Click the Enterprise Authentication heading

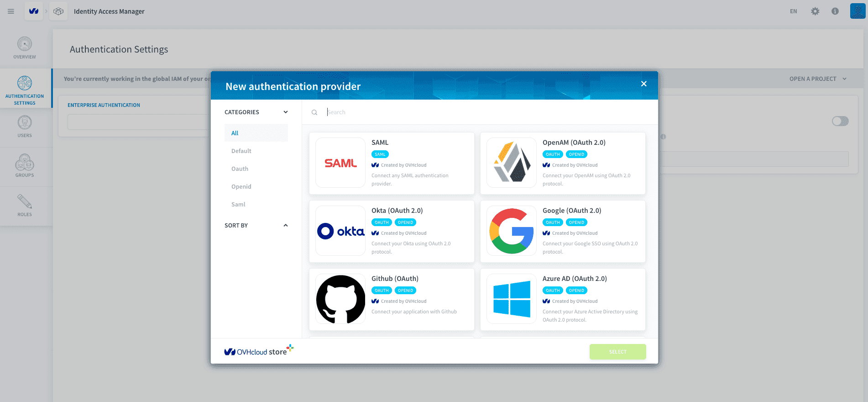tap(104, 105)
